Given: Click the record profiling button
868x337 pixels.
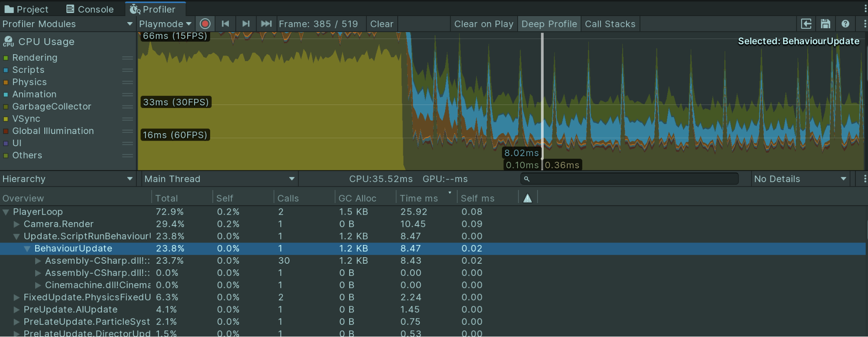Looking at the screenshot, I should (x=205, y=24).
